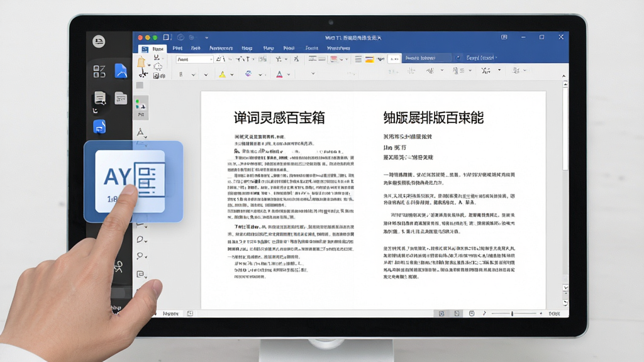Viewport: 644px width, 362px height.
Task: Open the ribbon display options icon in the title bar
Action: 504,37
